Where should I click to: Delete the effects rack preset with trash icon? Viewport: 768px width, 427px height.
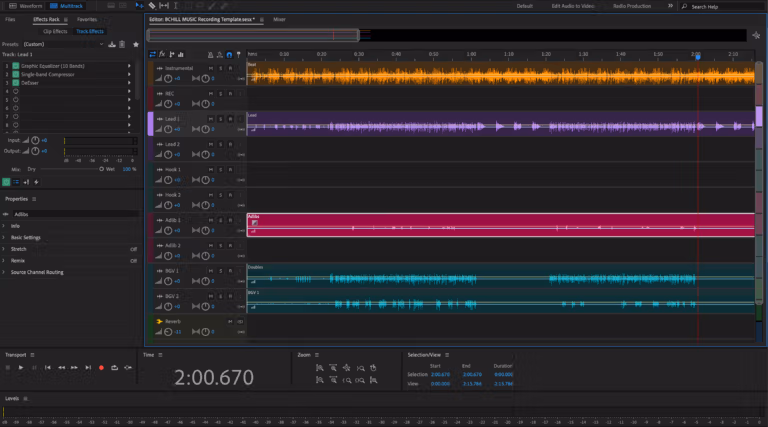pyautogui.click(x=122, y=44)
